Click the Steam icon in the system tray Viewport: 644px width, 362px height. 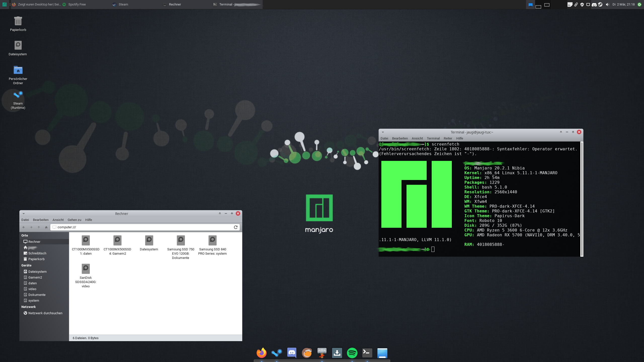point(600,4)
